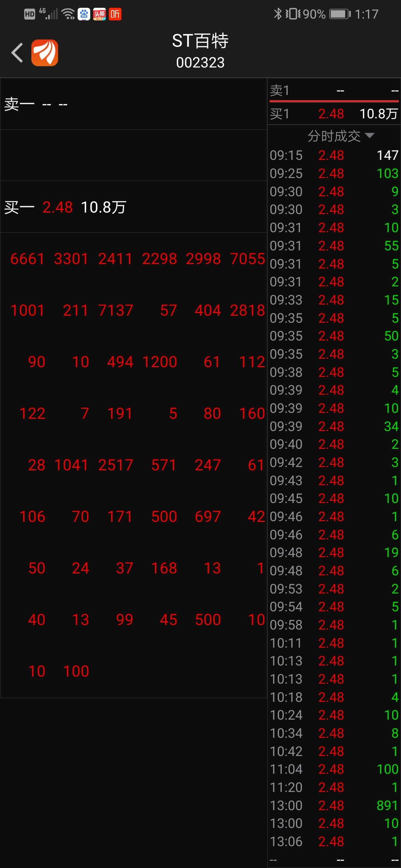Select the 10:42 trade row
401x868 pixels.
coord(334,751)
